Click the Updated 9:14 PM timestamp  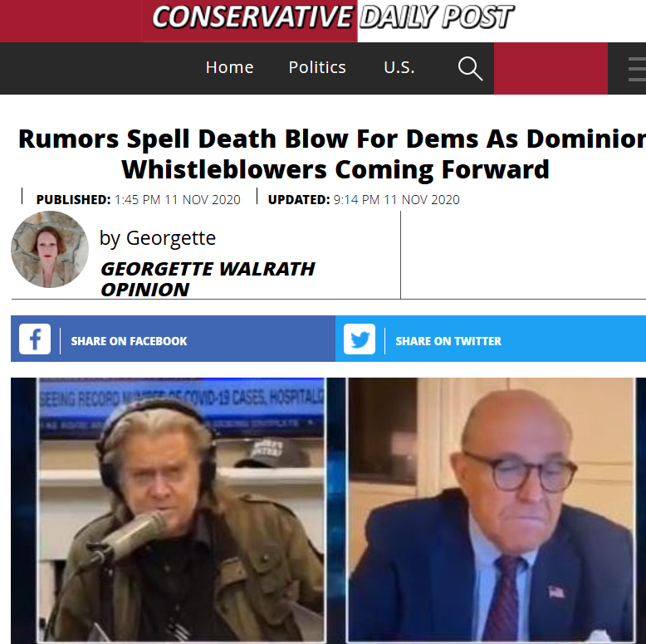(x=364, y=200)
